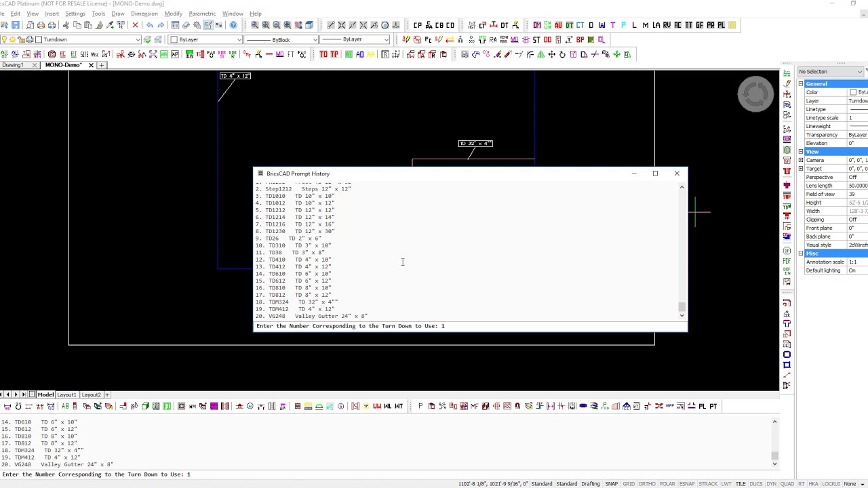The height and width of the screenshot is (488, 868).
Task: Click the new drawing tab plus button
Action: [x=102, y=65]
